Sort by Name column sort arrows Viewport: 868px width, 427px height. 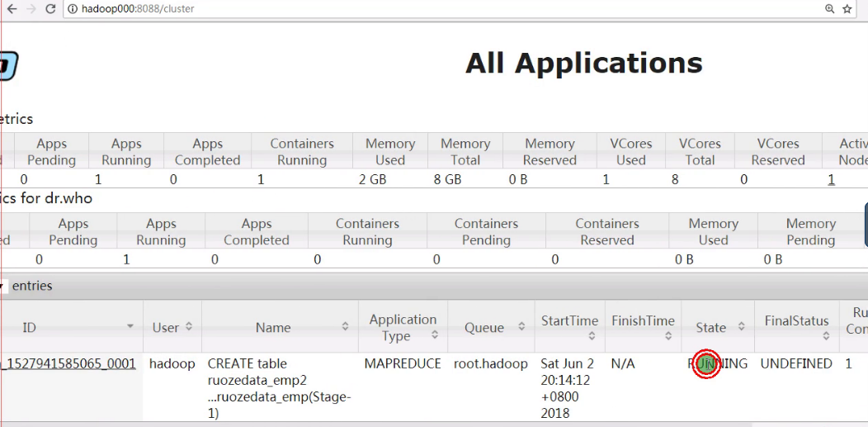coord(345,327)
